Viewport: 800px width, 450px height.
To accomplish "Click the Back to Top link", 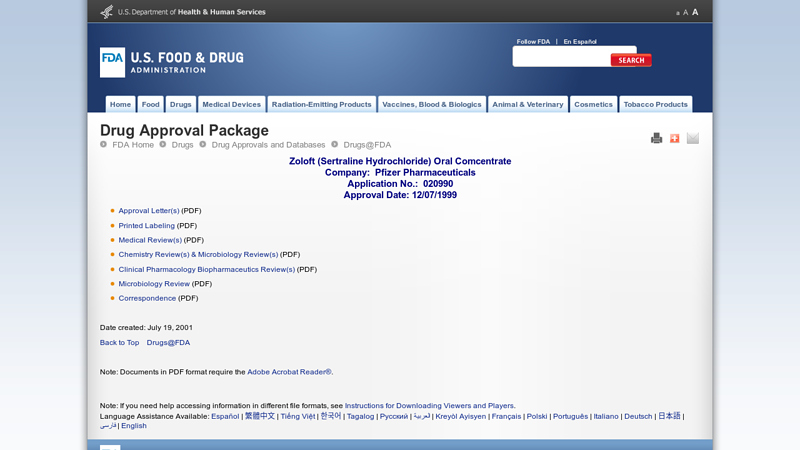I will (x=119, y=342).
